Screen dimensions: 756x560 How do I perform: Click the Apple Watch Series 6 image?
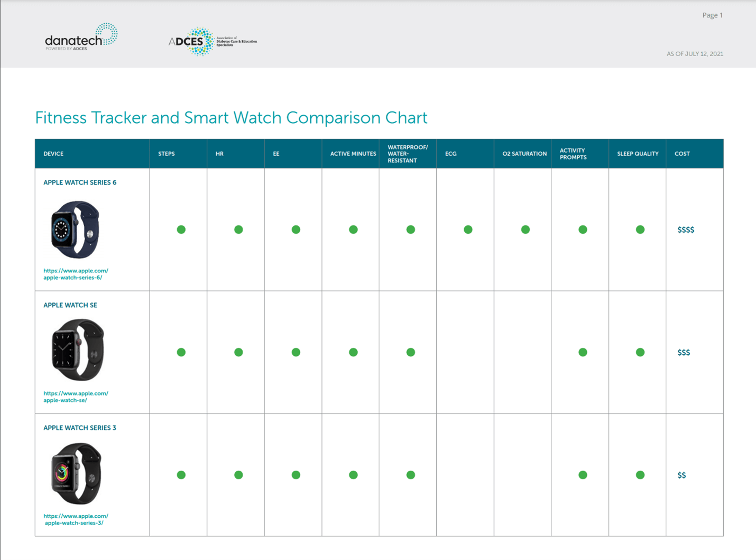(75, 229)
